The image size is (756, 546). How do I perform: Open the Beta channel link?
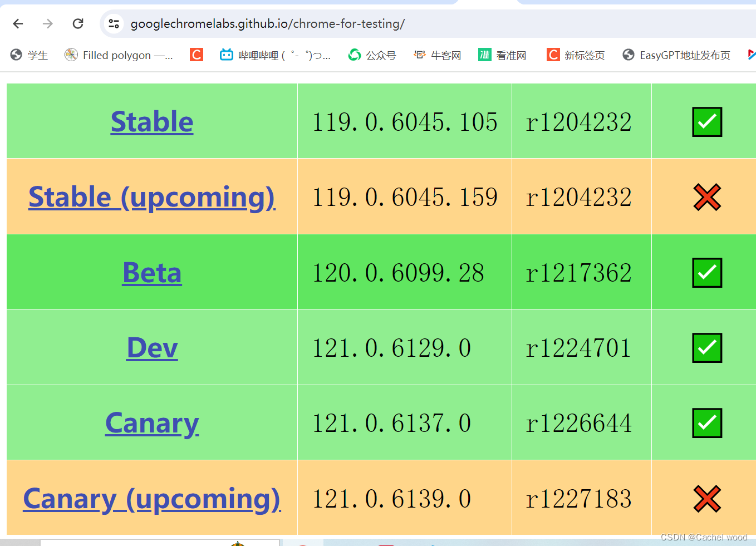point(152,273)
